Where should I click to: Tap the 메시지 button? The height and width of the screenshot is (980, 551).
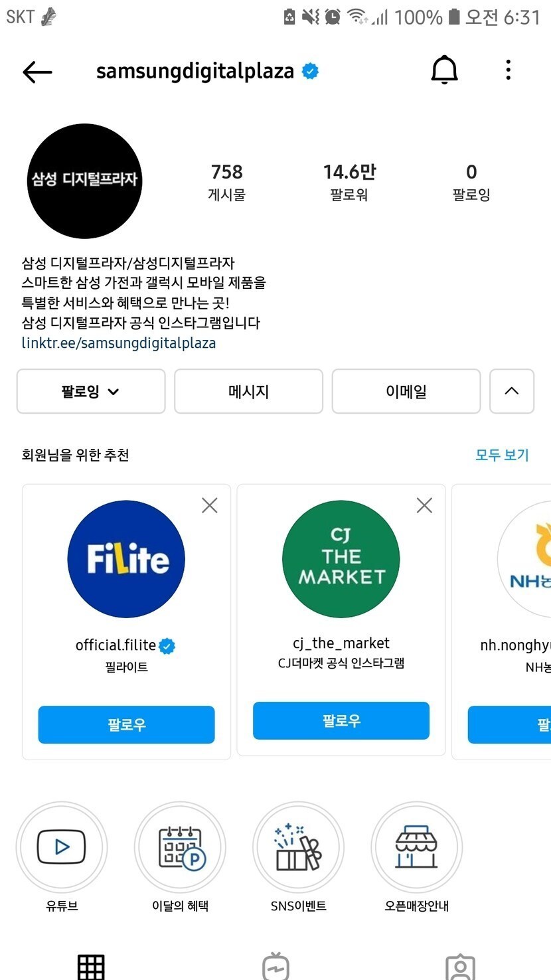point(248,392)
